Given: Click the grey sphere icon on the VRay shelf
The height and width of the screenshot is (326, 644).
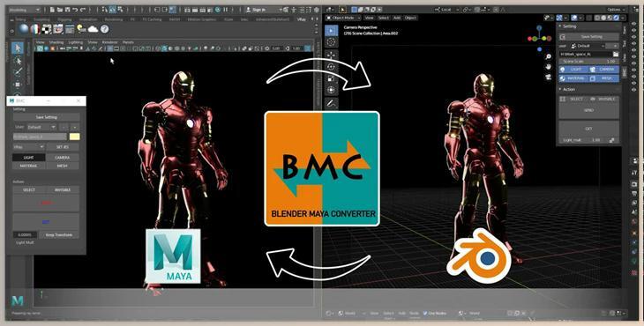Looking at the screenshot, I should 24,29.
